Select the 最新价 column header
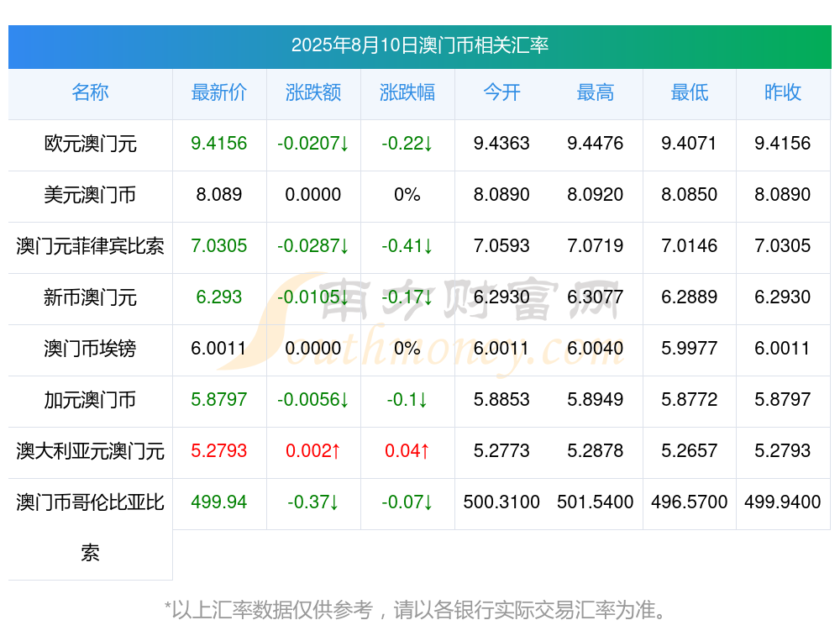 coord(219,92)
